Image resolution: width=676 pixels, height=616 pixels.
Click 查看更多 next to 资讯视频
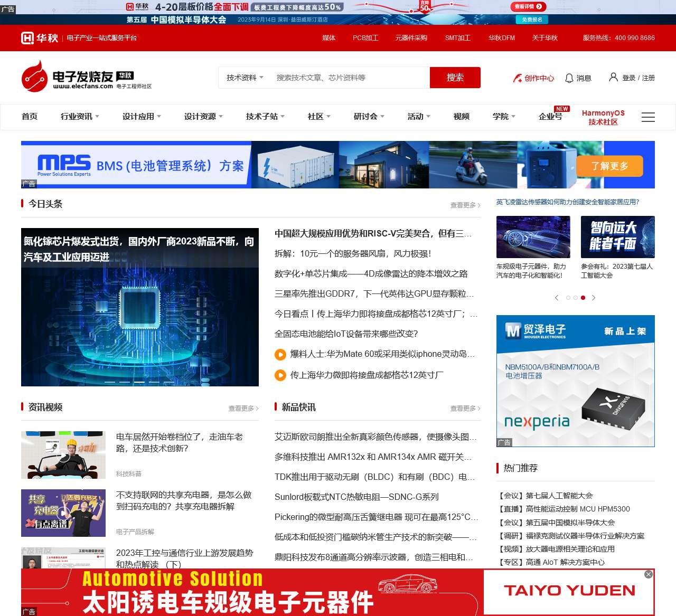click(x=243, y=409)
